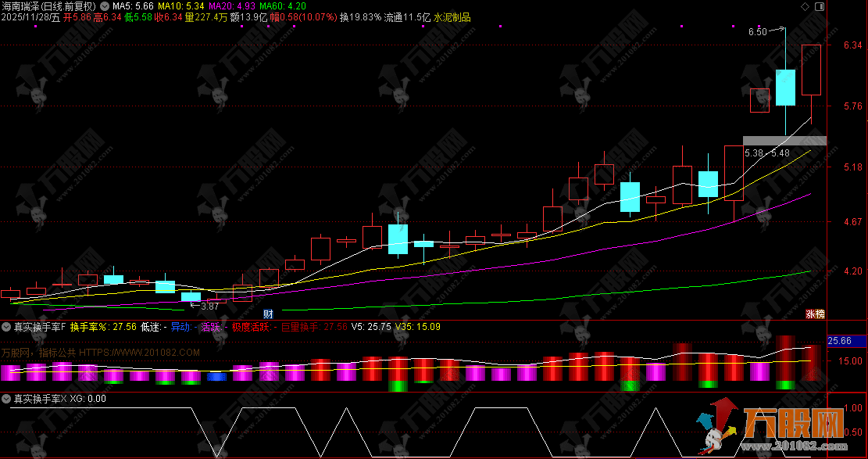Select the MA5 moving average label
Viewport: 868px width, 459px height.
click(x=133, y=6)
